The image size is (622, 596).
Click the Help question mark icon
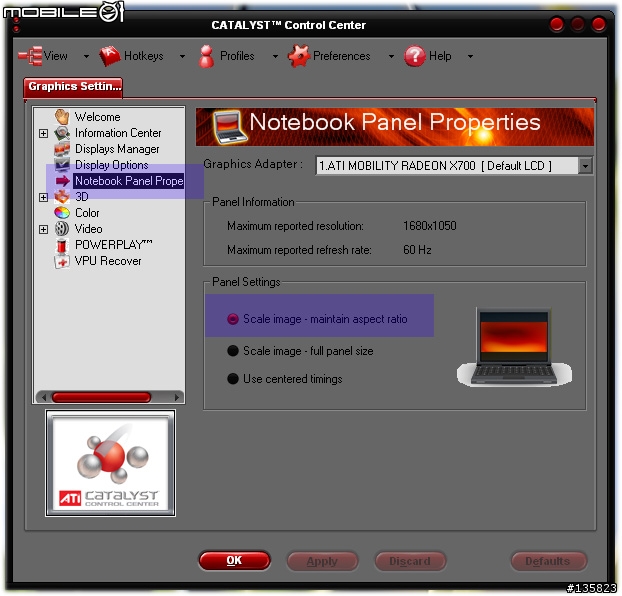tap(415, 56)
